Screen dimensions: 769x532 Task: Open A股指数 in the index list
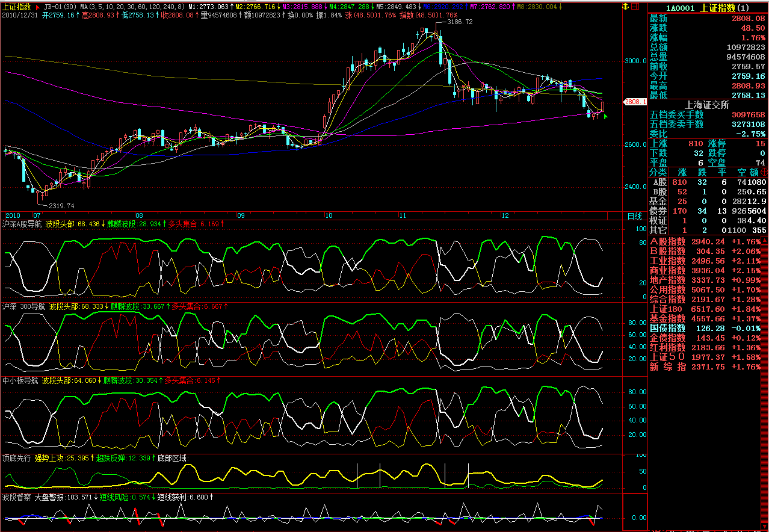pyautogui.click(x=704, y=242)
